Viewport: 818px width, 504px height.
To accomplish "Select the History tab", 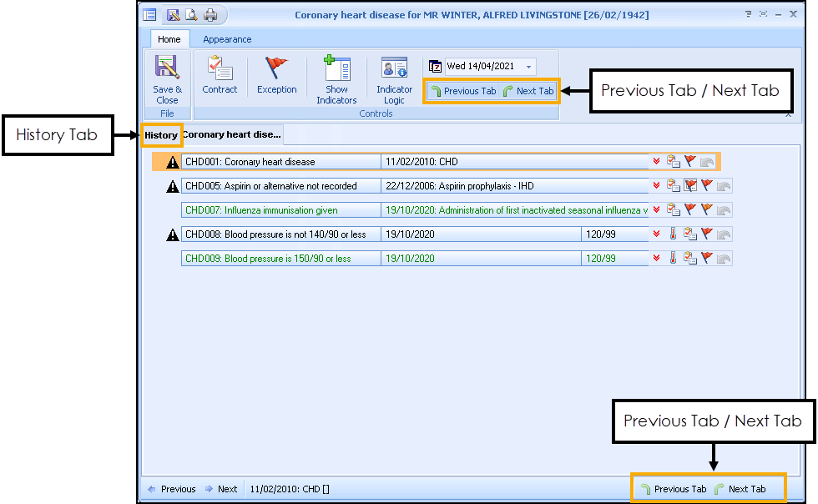I will click(161, 134).
